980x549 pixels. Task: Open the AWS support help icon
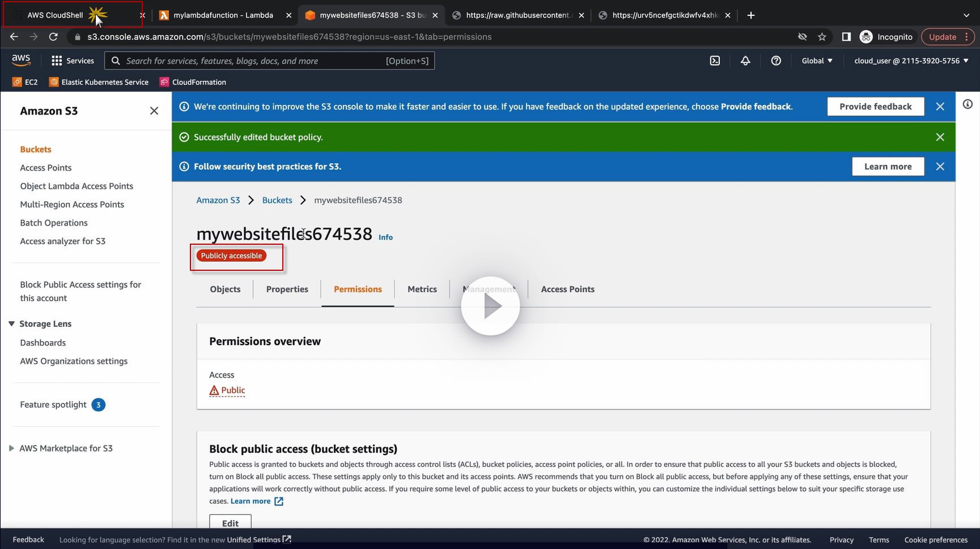coord(776,61)
